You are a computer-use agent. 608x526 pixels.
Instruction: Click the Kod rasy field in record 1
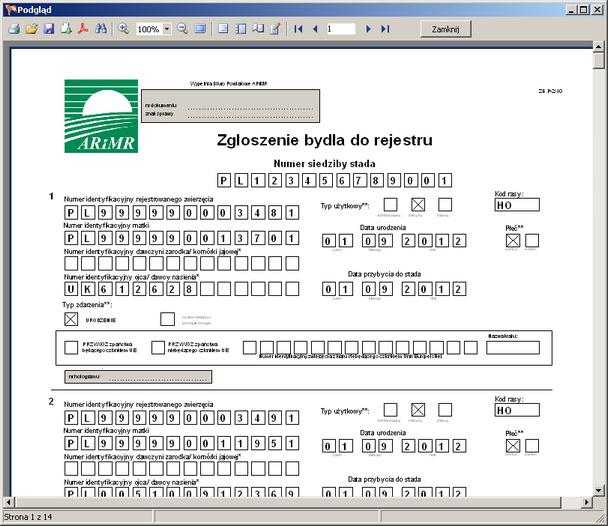[516, 205]
